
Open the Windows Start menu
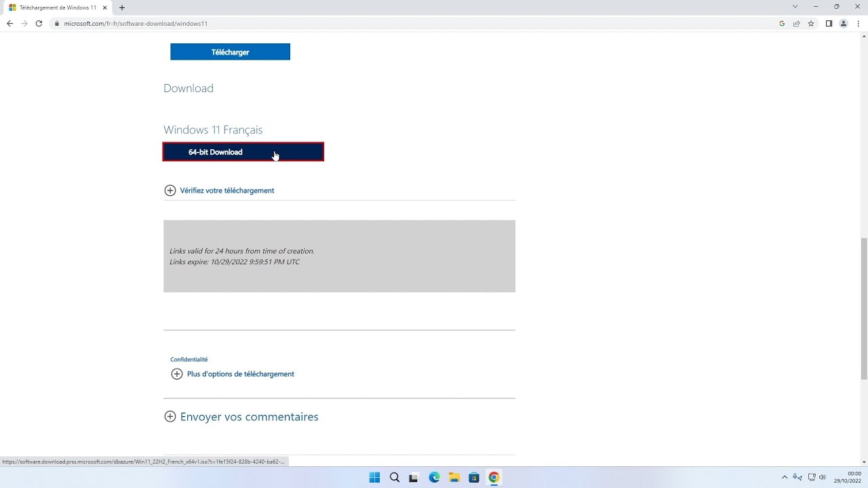(374, 477)
